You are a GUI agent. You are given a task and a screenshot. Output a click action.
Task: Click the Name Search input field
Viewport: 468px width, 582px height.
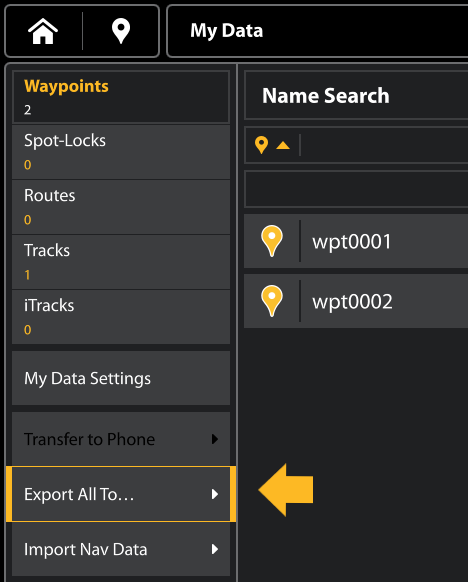click(356, 190)
